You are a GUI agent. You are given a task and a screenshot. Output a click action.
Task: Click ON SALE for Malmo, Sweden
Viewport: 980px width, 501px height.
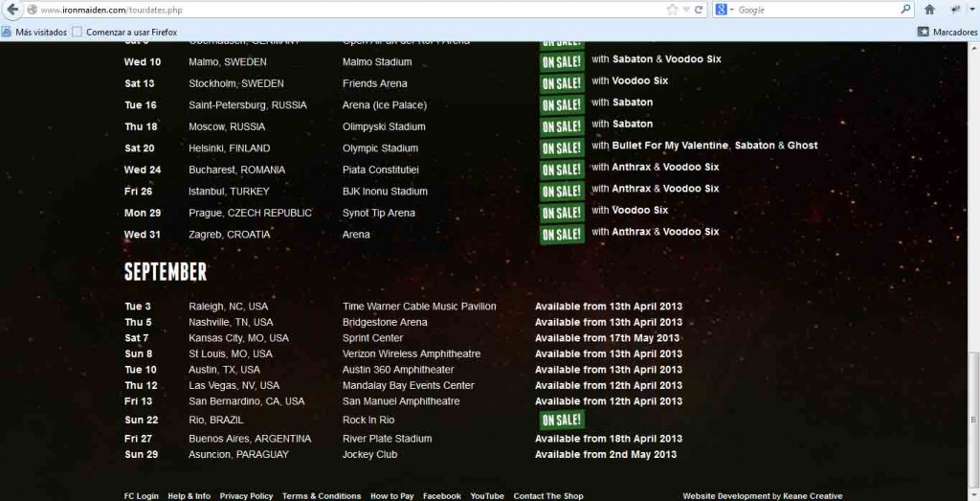(562, 62)
